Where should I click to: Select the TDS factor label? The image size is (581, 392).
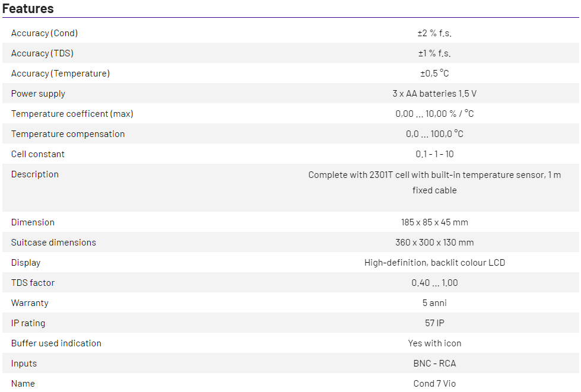pyautogui.click(x=33, y=283)
